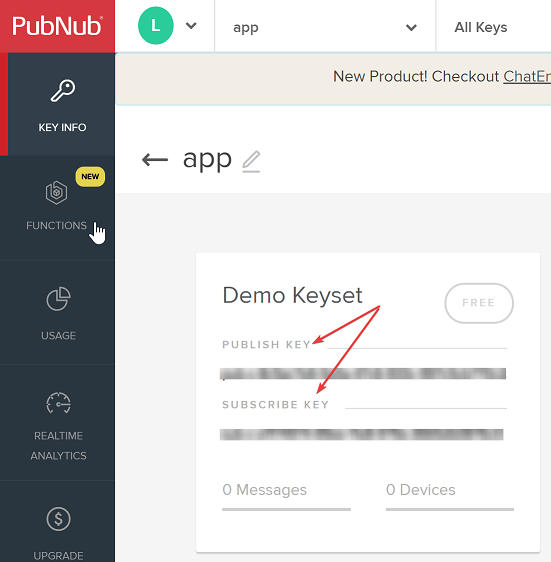The height and width of the screenshot is (562, 551).
Task: Open the app selector dropdown
Action: pos(325,27)
